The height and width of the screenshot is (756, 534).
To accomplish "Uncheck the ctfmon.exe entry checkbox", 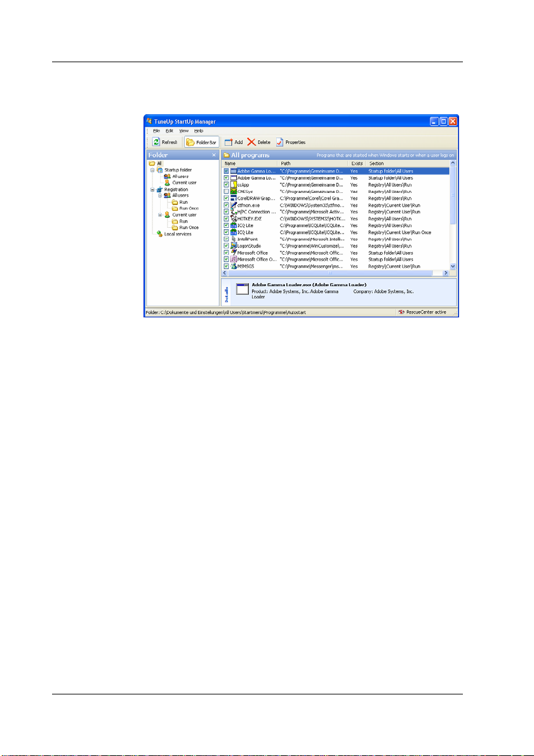I will click(x=226, y=205).
